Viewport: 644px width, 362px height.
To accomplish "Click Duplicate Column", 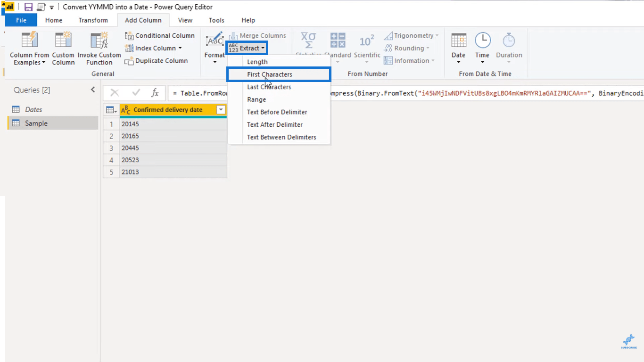I will point(156,61).
